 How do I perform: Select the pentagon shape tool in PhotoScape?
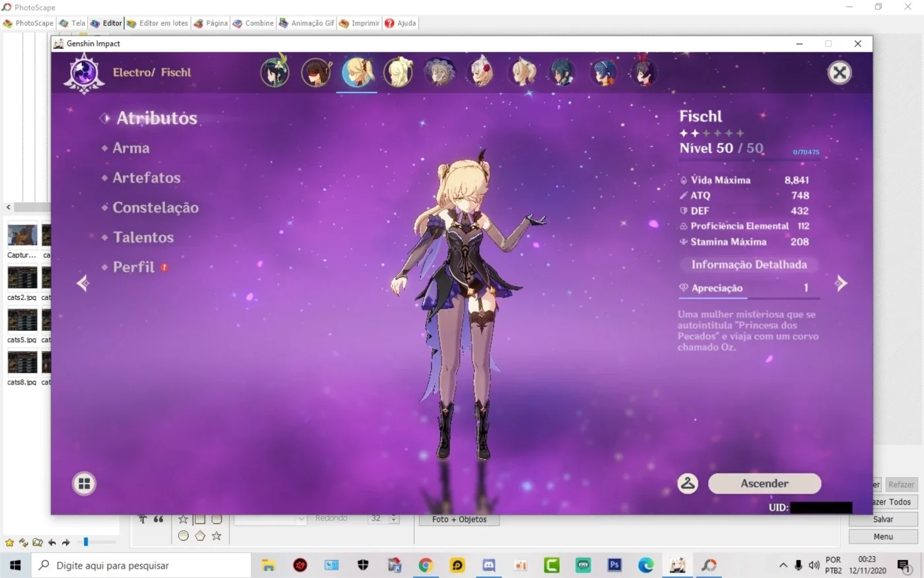pyautogui.click(x=200, y=536)
